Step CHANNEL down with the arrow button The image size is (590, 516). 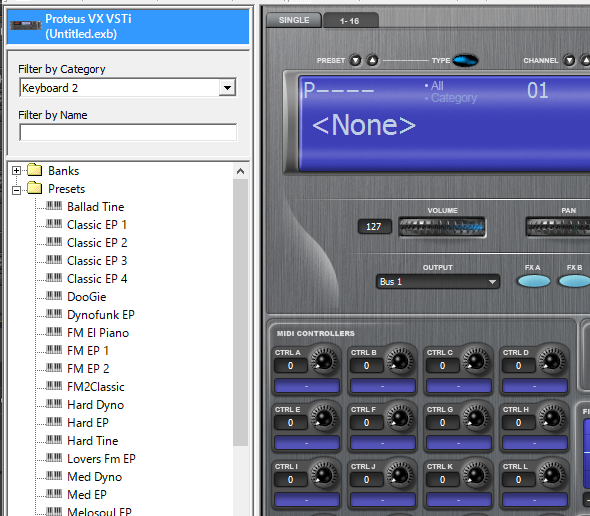click(569, 60)
